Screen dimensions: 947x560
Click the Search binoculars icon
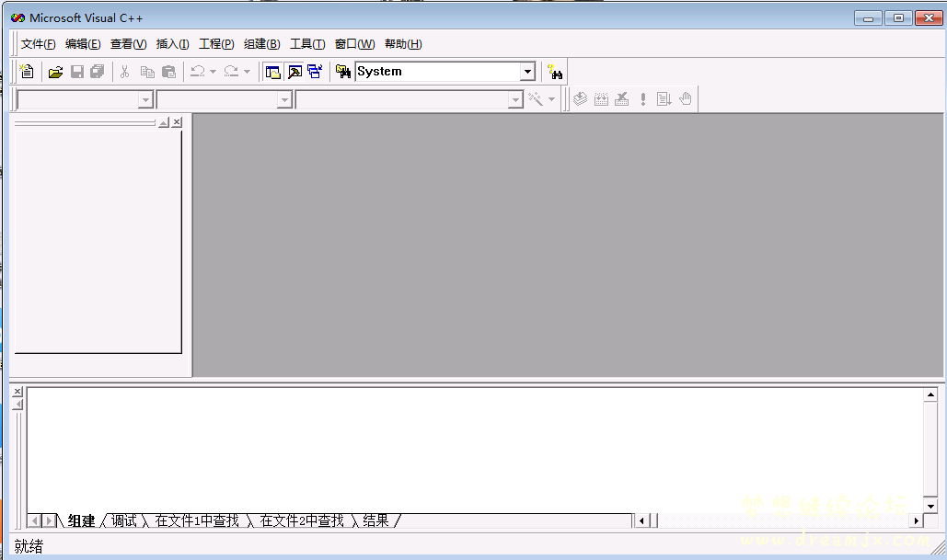click(555, 72)
